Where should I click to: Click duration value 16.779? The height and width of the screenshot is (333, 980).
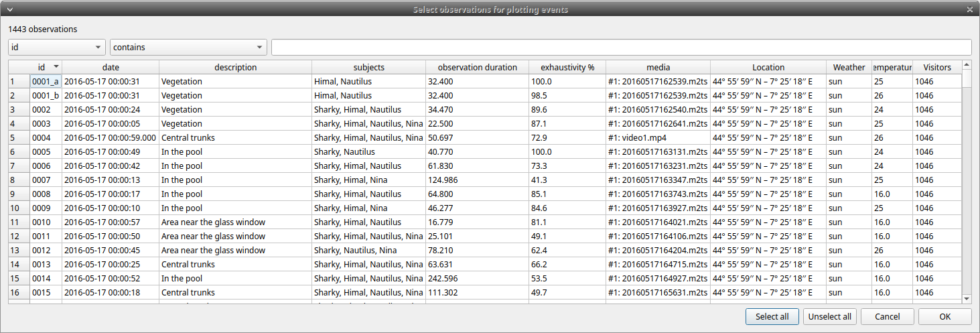pos(477,222)
